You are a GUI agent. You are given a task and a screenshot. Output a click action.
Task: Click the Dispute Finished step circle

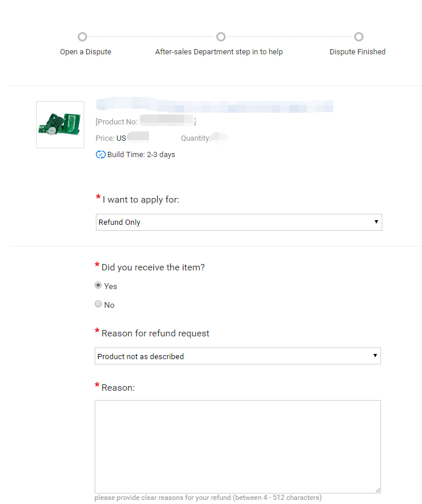click(x=359, y=37)
